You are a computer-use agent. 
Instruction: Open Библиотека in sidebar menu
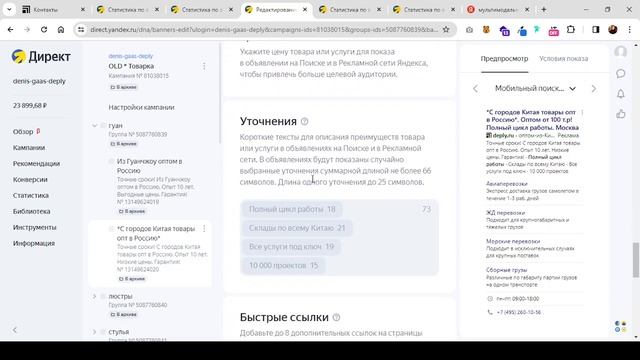pos(31,211)
